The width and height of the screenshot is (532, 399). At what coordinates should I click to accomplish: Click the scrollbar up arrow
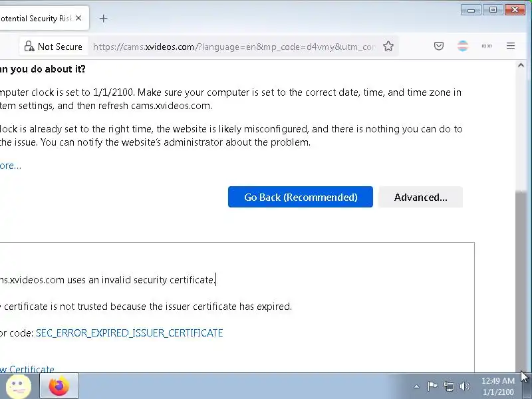pyautogui.click(x=521, y=65)
